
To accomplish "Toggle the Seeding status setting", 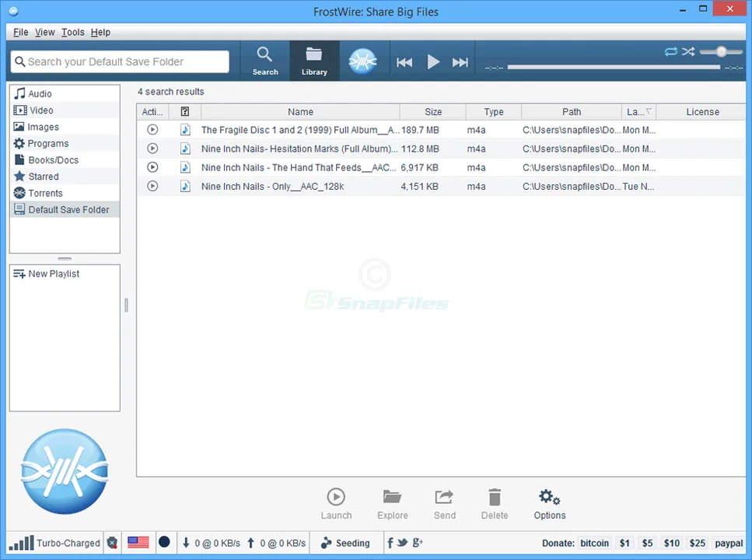I will pyautogui.click(x=345, y=543).
